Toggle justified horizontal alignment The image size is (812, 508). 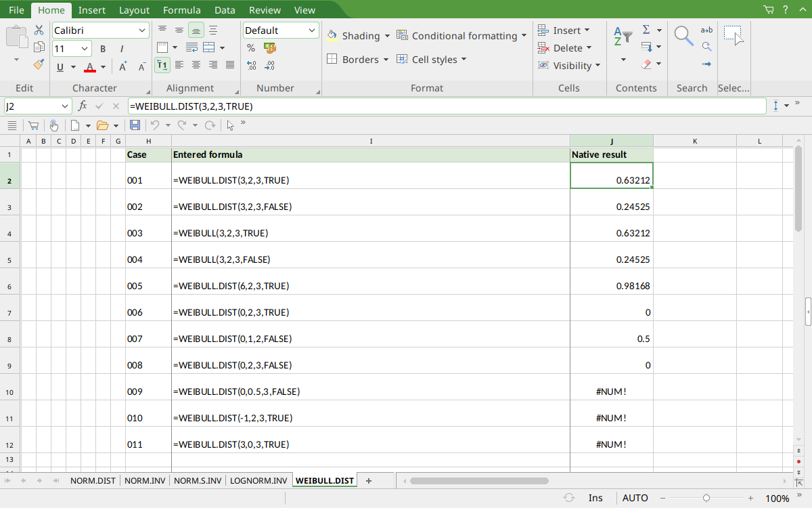(229, 66)
